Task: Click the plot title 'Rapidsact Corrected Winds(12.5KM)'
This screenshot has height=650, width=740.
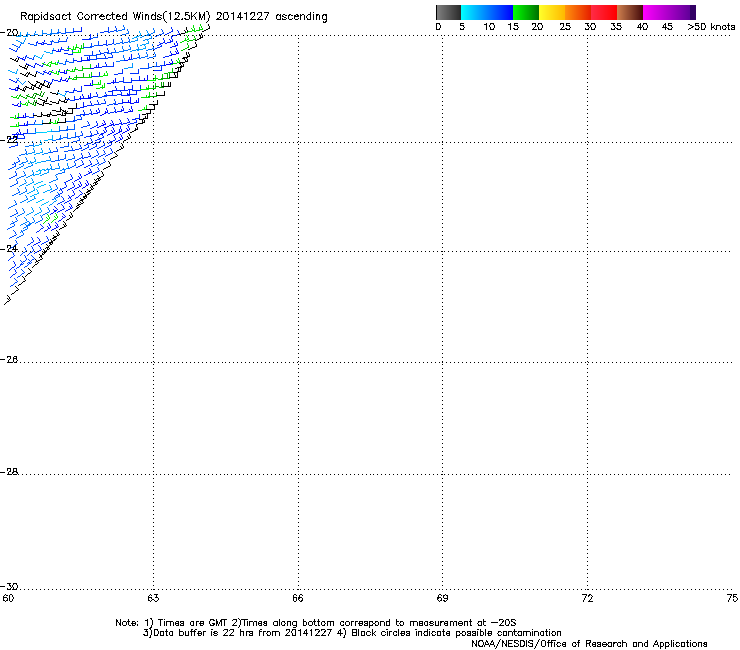Action: 115,17
